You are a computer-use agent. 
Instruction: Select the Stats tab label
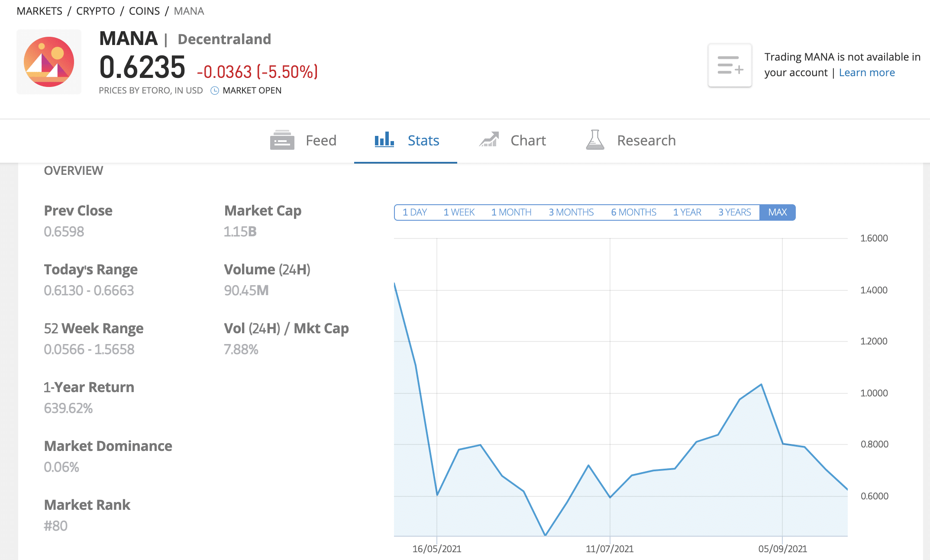click(423, 141)
